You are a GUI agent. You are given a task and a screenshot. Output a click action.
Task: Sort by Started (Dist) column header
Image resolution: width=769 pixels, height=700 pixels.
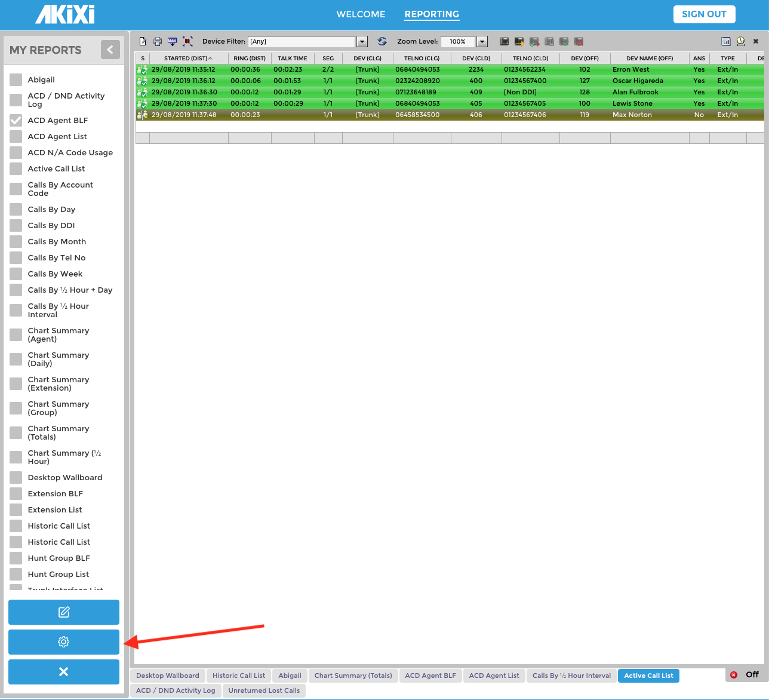click(x=187, y=59)
